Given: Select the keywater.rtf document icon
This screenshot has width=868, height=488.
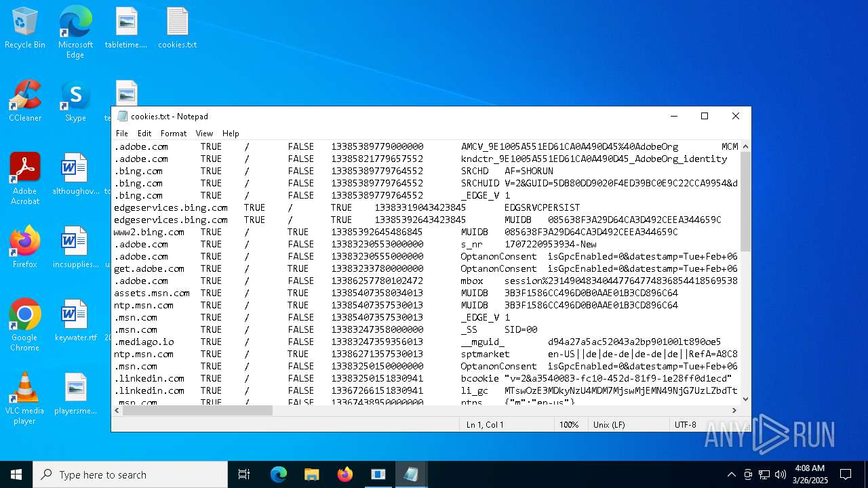Looking at the screenshot, I should coord(75,321).
